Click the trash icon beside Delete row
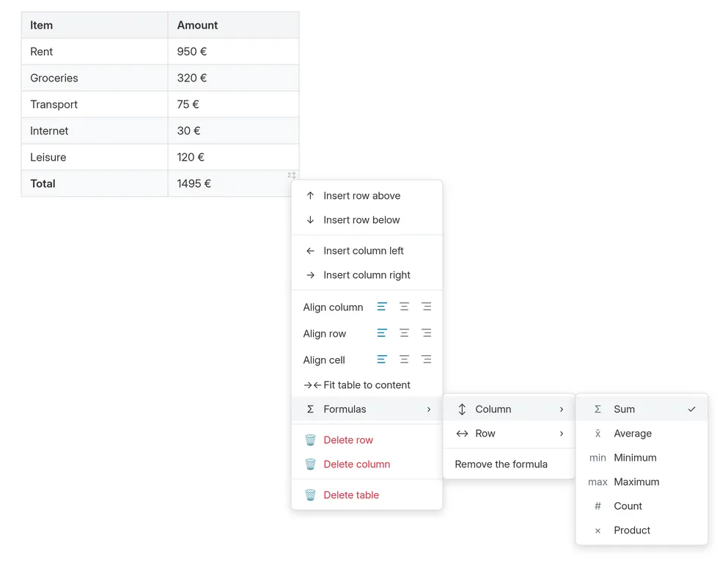728x562 pixels. pyautogui.click(x=310, y=440)
